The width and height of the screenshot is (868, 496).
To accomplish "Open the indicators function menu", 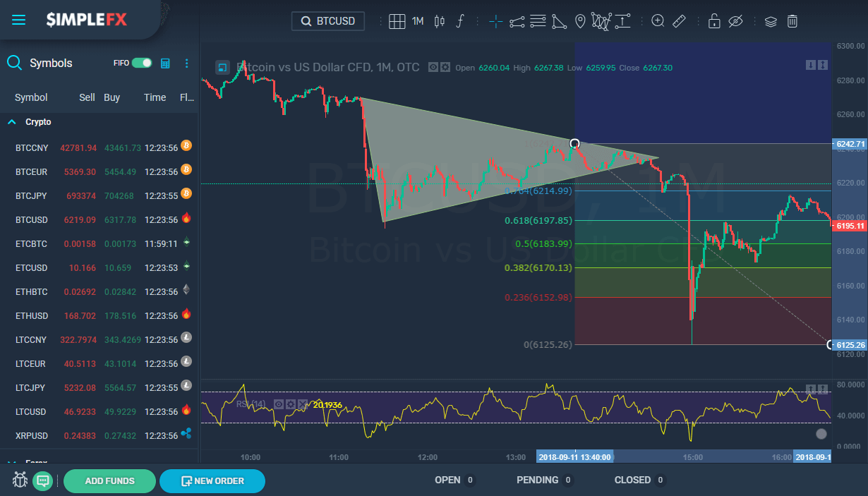I will (x=460, y=21).
